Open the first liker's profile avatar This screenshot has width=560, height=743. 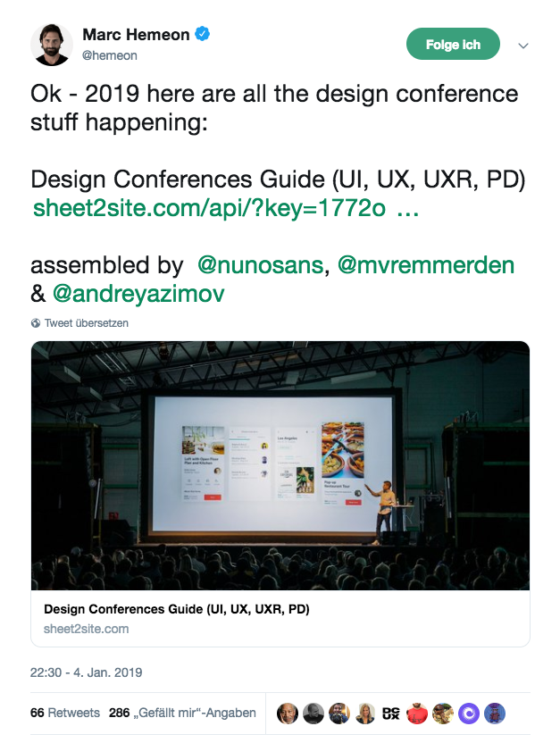(286, 713)
